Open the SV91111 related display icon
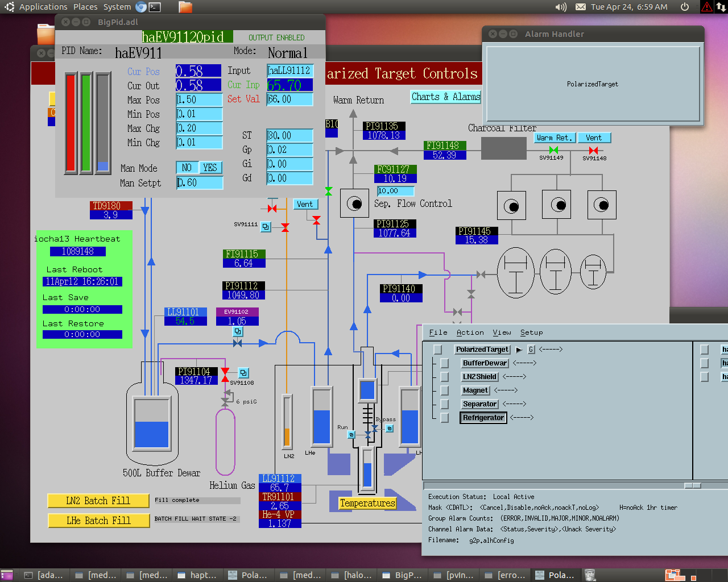Image resolution: width=728 pixels, height=582 pixels. tap(266, 227)
